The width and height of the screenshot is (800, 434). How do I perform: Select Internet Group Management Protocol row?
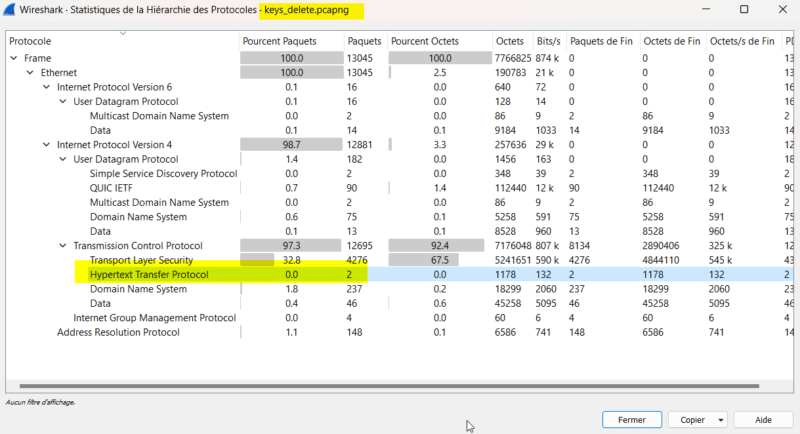pos(399,318)
